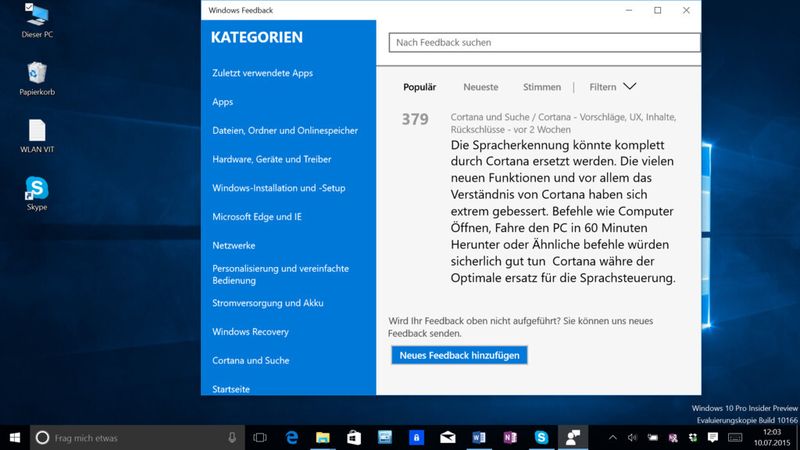This screenshot has height=450, width=800.
Task: Open the taskbar clock and date
Action: (772, 438)
